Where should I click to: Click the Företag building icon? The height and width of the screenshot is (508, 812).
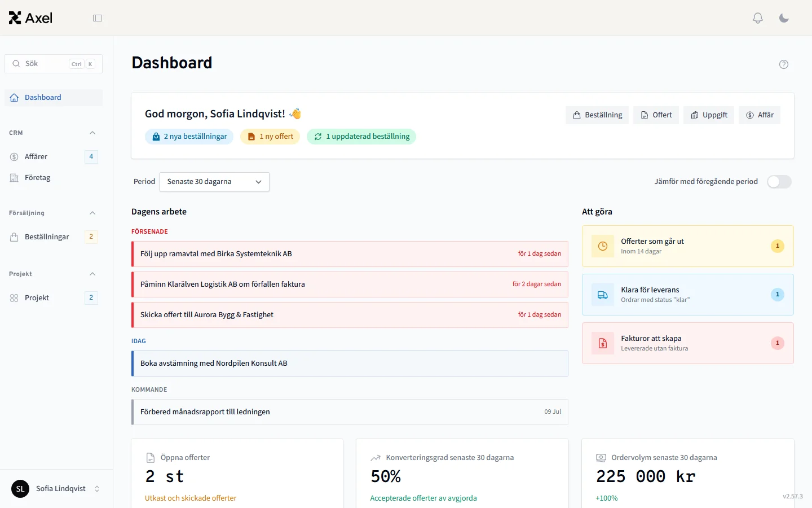(14, 178)
